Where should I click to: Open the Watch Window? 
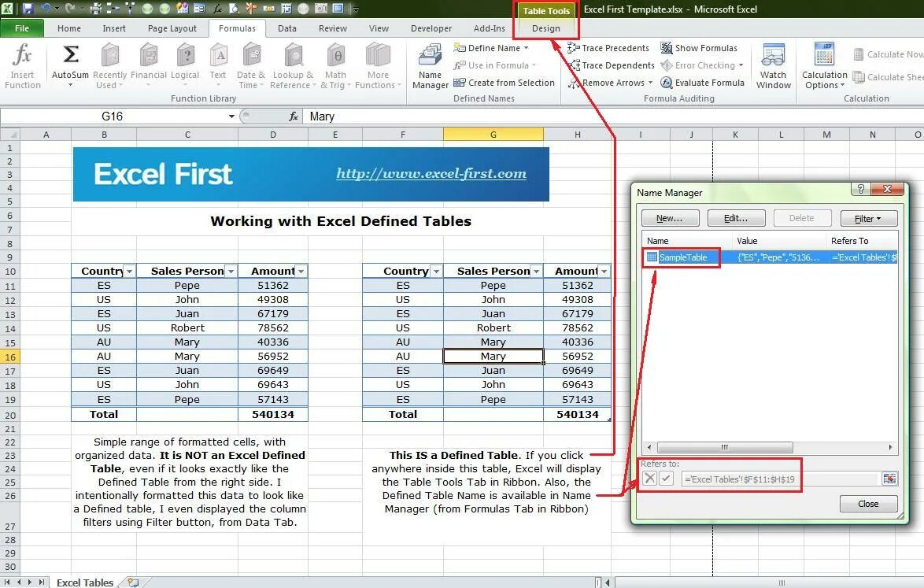coord(773,66)
